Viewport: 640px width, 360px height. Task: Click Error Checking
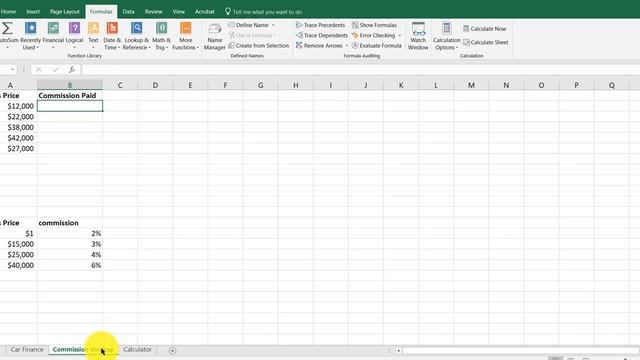373,36
